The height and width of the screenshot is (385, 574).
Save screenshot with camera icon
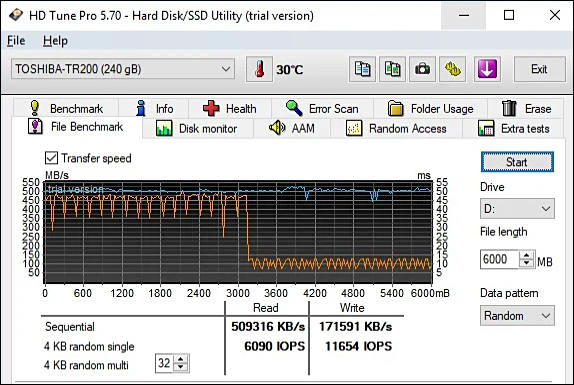point(422,69)
